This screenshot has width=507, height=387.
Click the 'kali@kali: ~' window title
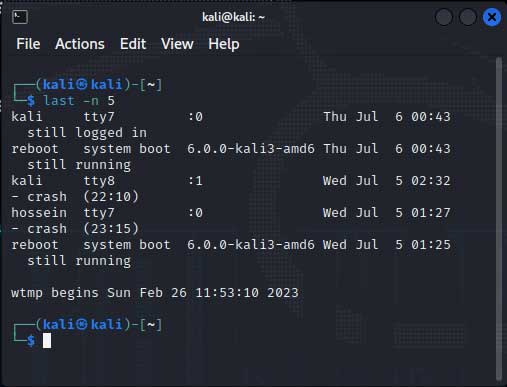[x=233, y=17]
